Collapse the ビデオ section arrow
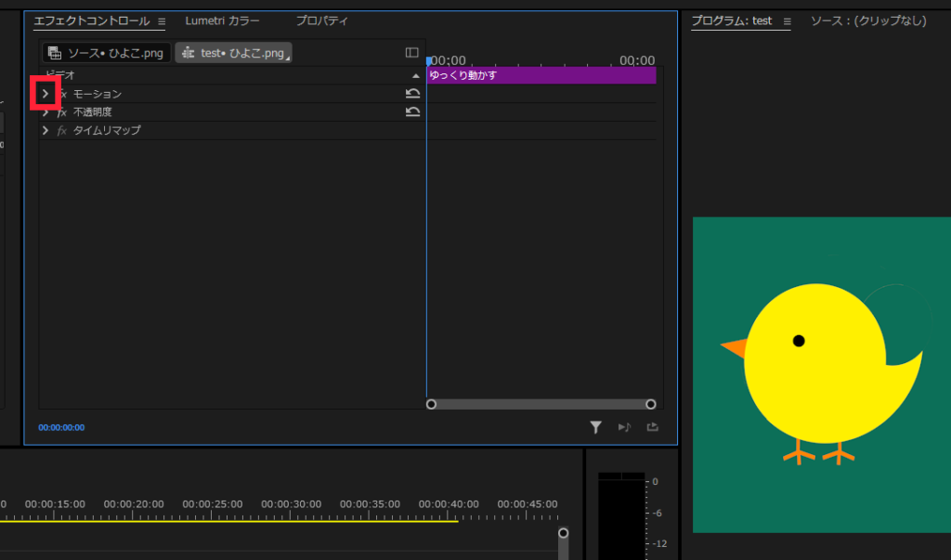 tap(415, 76)
